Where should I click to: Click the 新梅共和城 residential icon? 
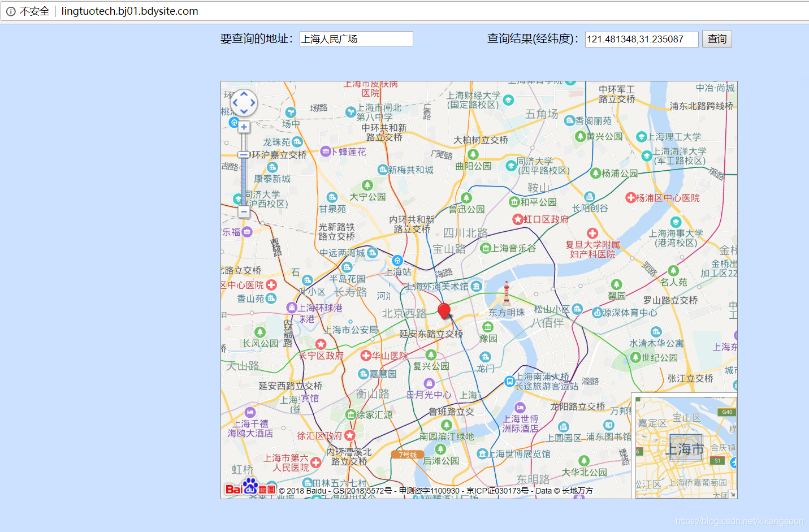pyautogui.click(x=383, y=170)
